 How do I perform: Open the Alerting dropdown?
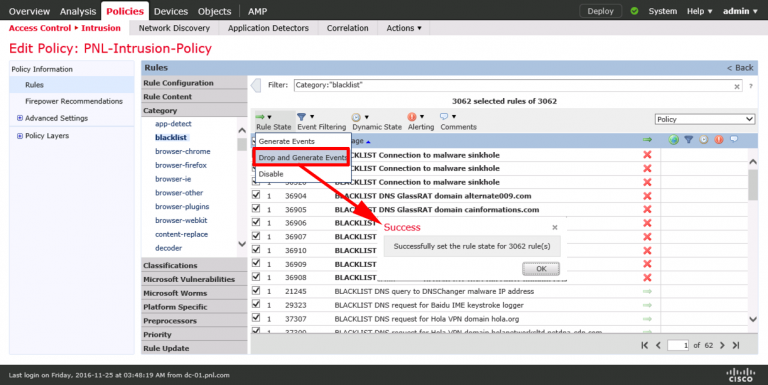point(421,121)
